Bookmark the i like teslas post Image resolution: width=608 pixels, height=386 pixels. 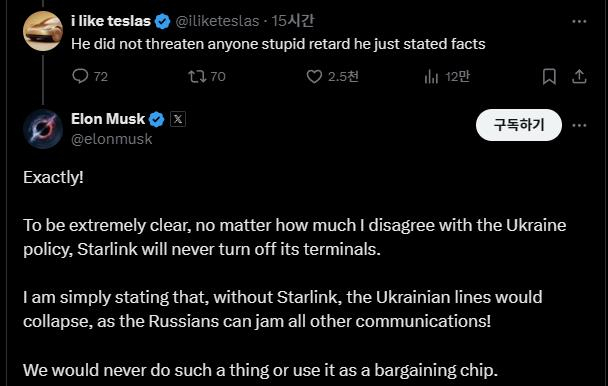(x=549, y=76)
